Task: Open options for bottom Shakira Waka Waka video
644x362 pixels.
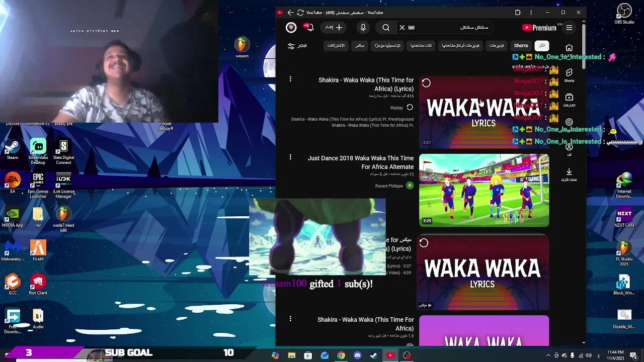Action: point(290,318)
